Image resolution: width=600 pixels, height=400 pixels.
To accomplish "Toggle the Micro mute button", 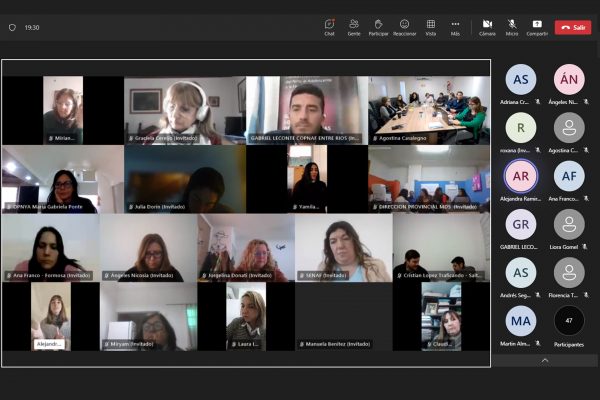I will coord(512,26).
